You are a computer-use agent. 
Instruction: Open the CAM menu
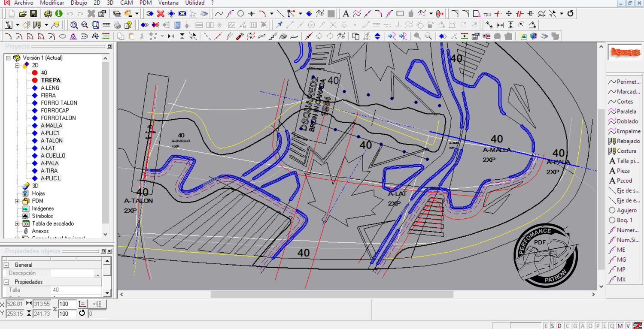[x=127, y=3]
